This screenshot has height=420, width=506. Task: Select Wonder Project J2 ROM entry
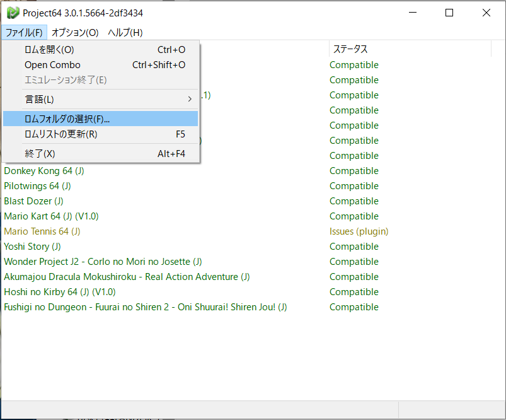[103, 262]
